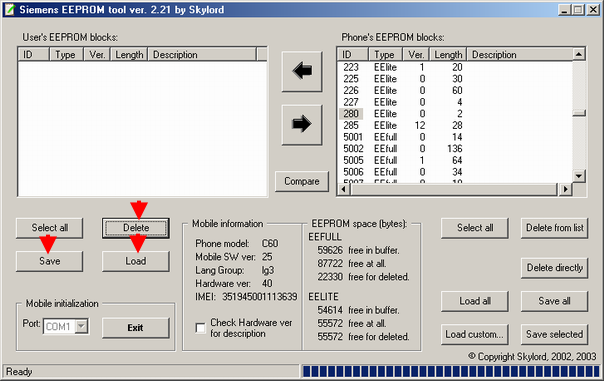
Task: Click Save selected button
Action: pyautogui.click(x=555, y=334)
